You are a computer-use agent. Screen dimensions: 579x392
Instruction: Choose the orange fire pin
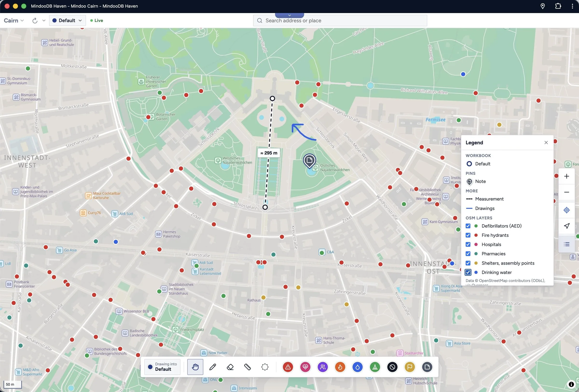point(340,367)
